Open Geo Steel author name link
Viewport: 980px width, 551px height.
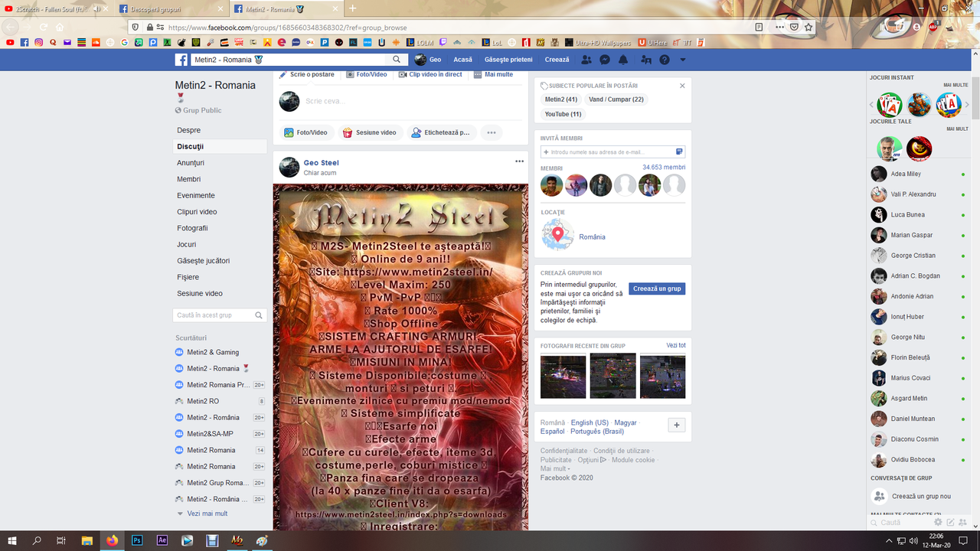coord(321,163)
